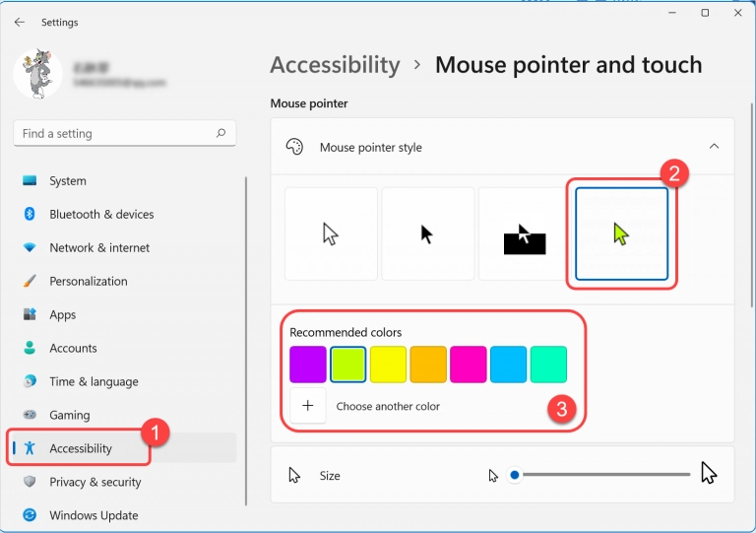Screen dimensions: 756x533
Task: Click the Bluetooth icon in sidebar
Action: point(30,214)
